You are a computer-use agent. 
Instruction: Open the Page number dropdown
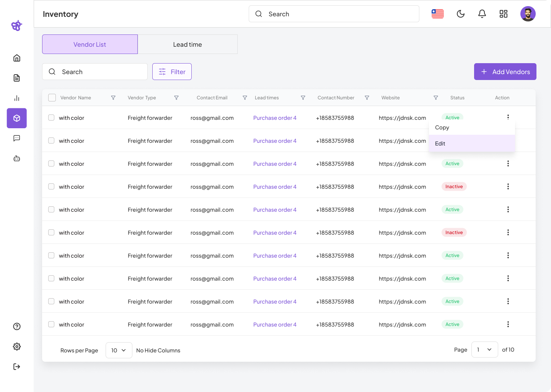coord(484,350)
